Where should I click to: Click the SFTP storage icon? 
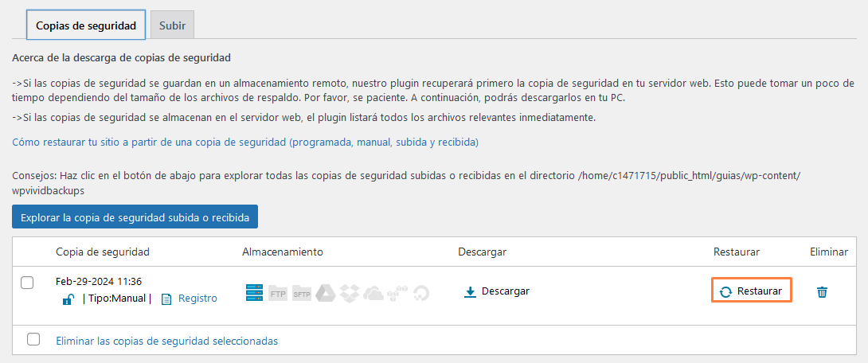(302, 292)
